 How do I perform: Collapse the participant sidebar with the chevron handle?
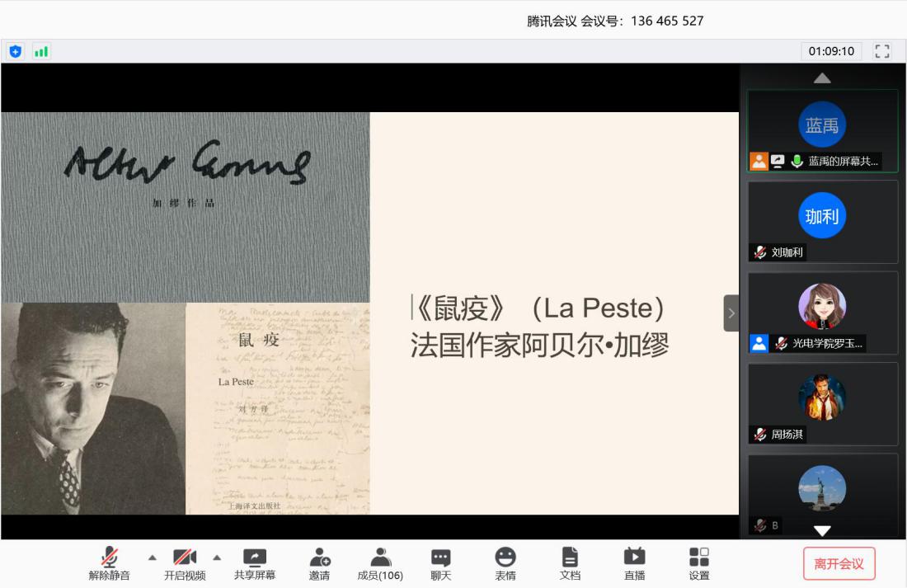[731, 313]
